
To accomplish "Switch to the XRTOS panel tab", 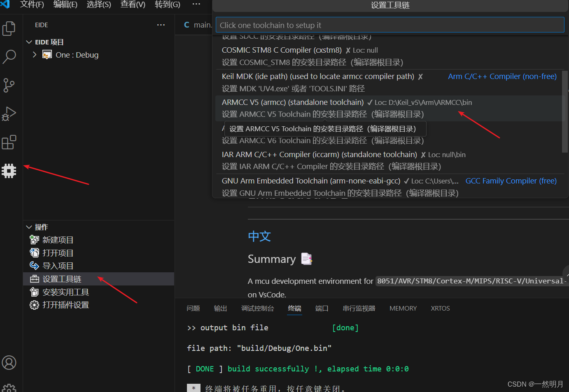I will click(440, 308).
